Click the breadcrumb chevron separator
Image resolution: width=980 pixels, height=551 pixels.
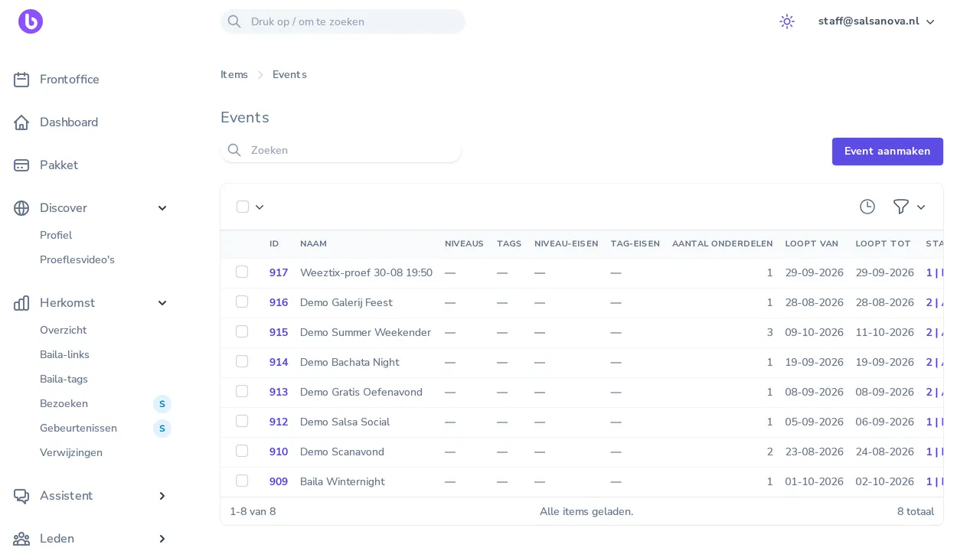[260, 75]
